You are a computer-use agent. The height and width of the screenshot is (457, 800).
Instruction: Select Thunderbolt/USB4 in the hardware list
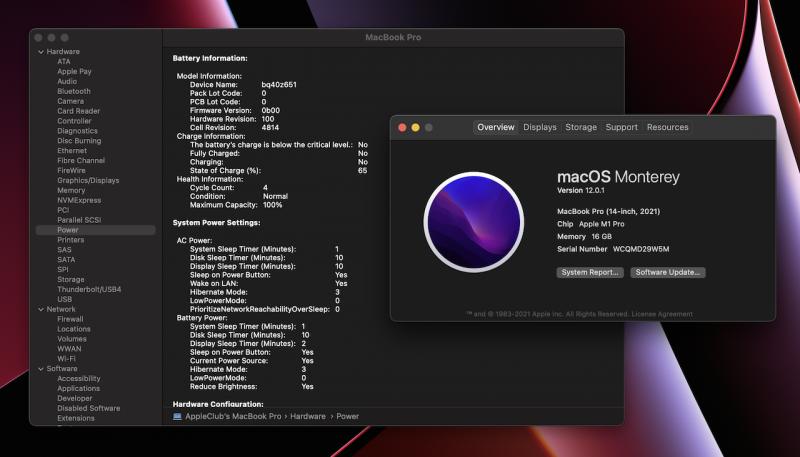pos(89,289)
